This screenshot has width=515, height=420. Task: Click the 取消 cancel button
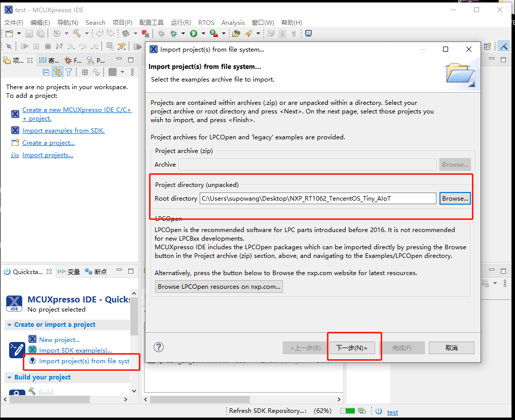click(451, 348)
